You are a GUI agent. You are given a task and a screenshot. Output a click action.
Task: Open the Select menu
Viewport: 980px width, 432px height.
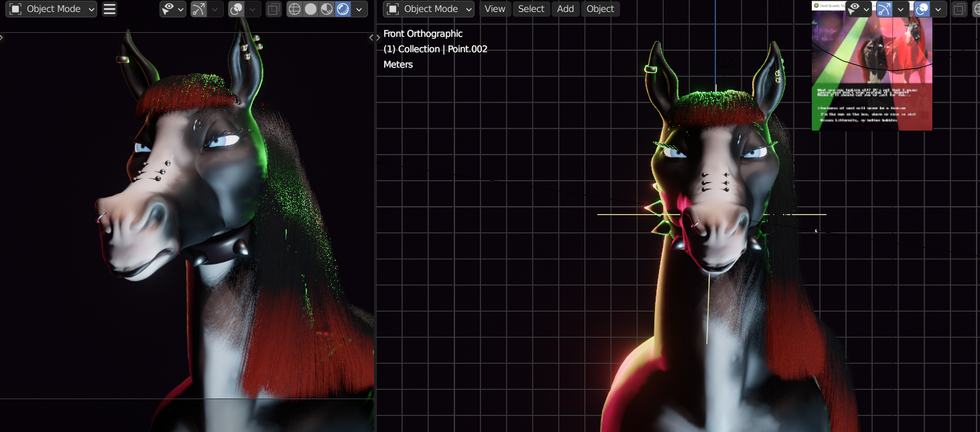[x=531, y=9]
